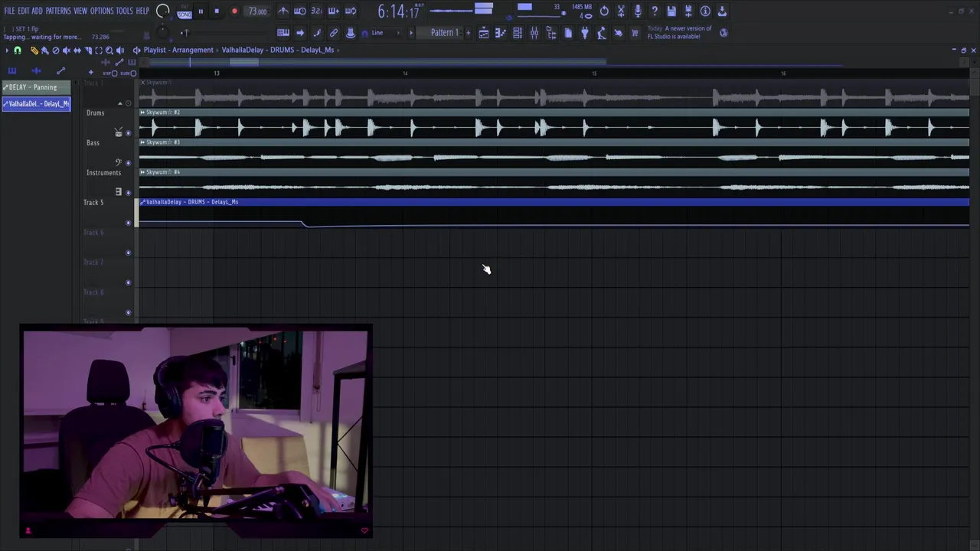This screenshot has width=980, height=551.
Task: Click the step-edit arrow icon in toolbar
Action: pyautogui.click(x=300, y=33)
